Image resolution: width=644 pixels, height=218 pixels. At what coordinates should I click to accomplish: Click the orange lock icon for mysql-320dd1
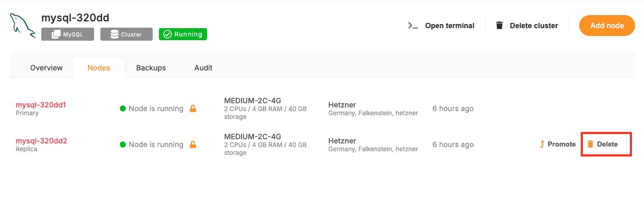[x=193, y=109]
